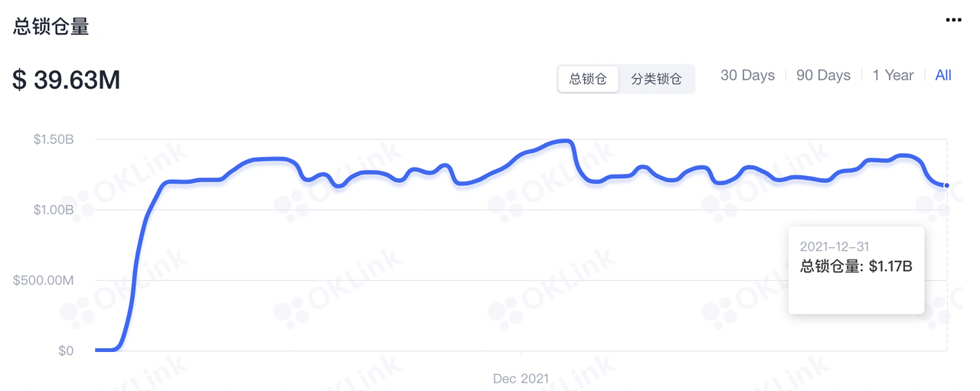Click the end data point dot
Viewport: 980px width, 391px height.
[947, 185]
